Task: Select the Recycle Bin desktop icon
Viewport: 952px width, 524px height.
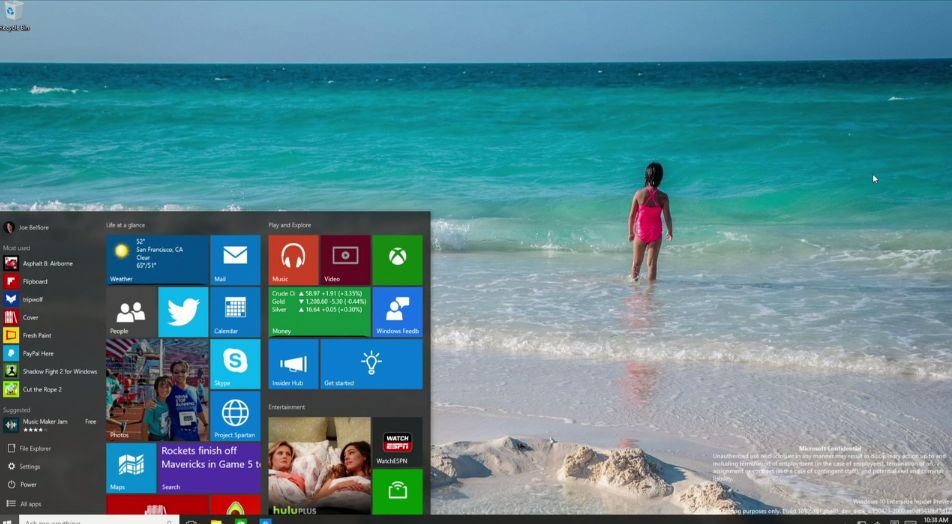Action: (x=14, y=16)
